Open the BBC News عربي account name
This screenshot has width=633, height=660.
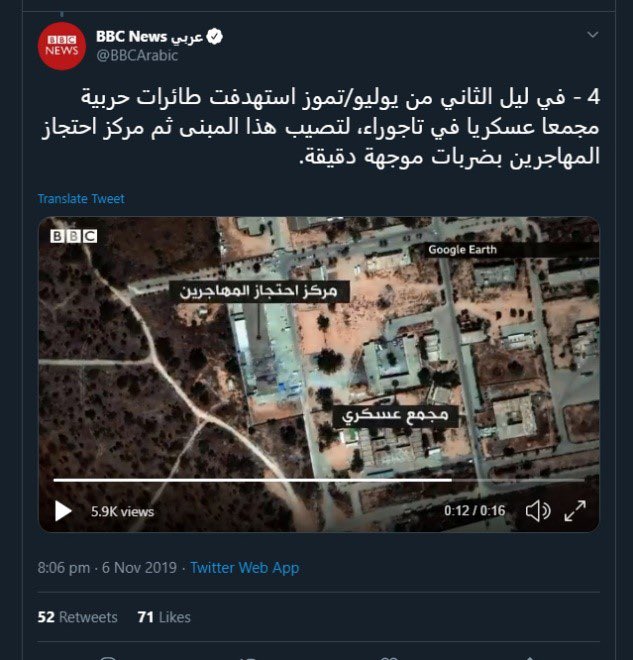click(x=149, y=37)
